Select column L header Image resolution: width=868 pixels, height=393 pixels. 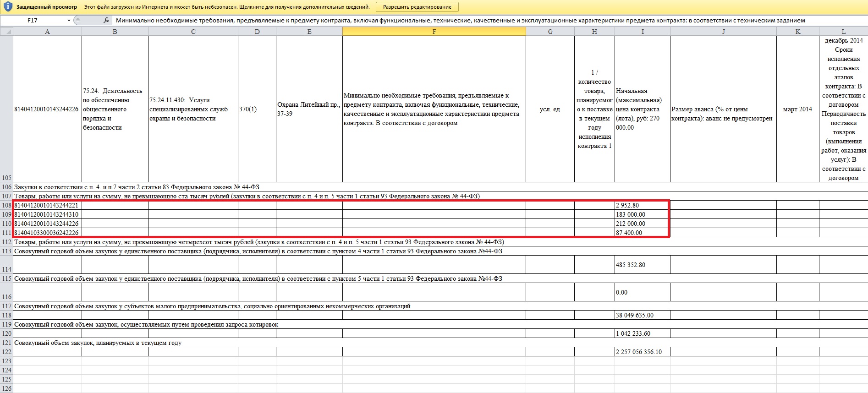[x=843, y=32]
